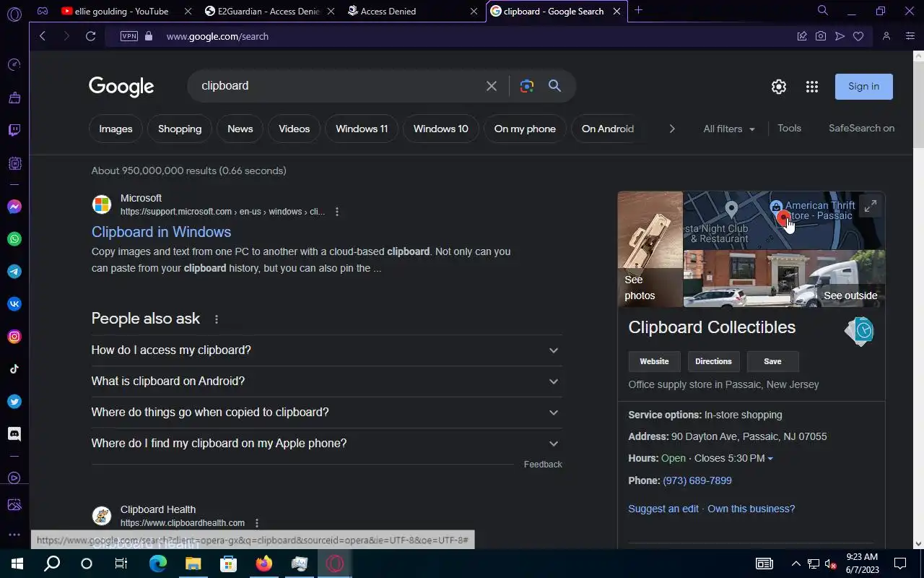Open tab search magnifier icon
This screenshot has width=924, height=578.
823,11
